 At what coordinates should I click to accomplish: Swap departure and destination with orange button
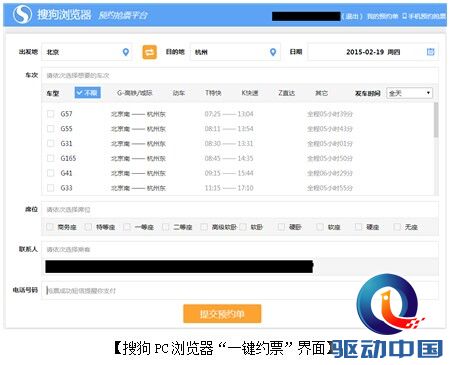tap(150, 52)
